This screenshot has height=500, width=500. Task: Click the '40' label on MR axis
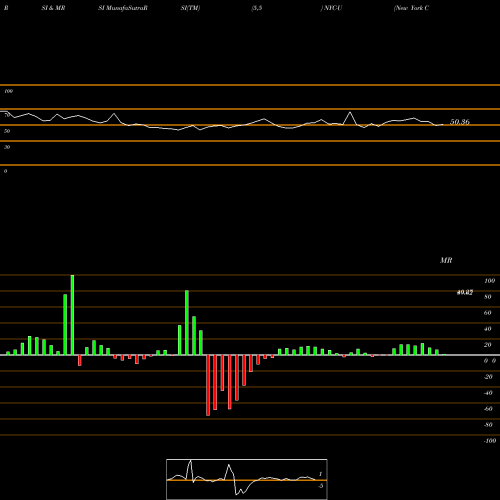pyautogui.click(x=488, y=329)
